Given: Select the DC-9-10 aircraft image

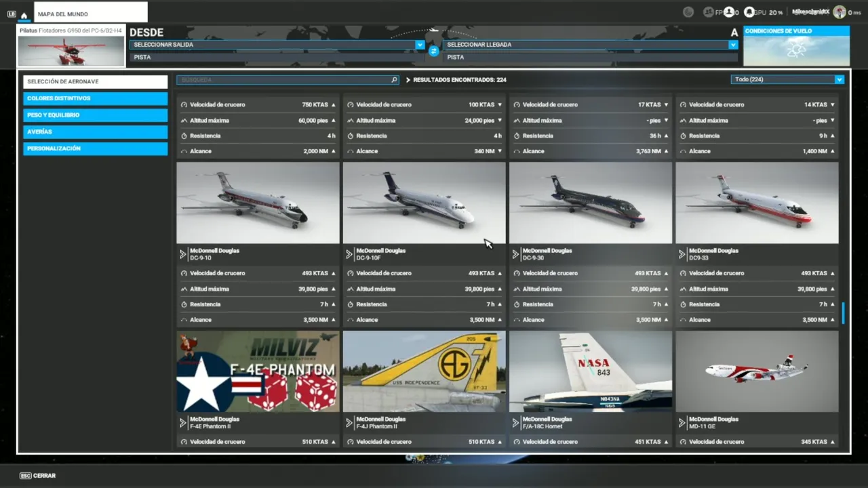Looking at the screenshot, I should pos(258,203).
